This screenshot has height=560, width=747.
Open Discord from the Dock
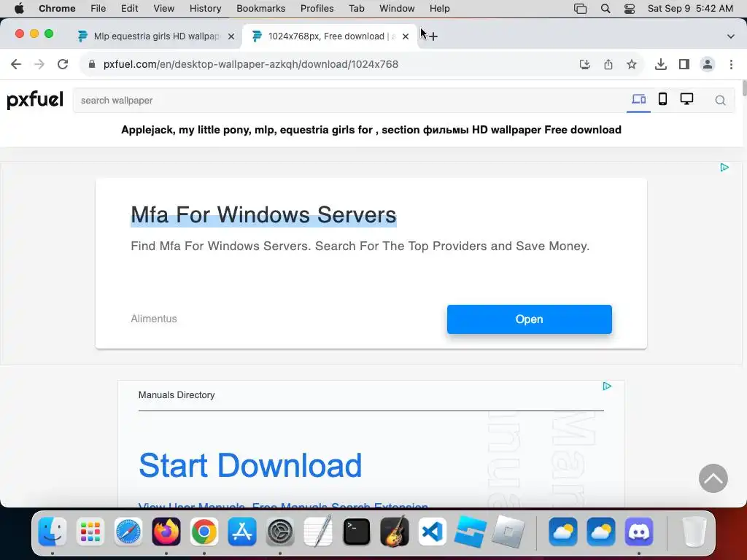pyautogui.click(x=639, y=532)
